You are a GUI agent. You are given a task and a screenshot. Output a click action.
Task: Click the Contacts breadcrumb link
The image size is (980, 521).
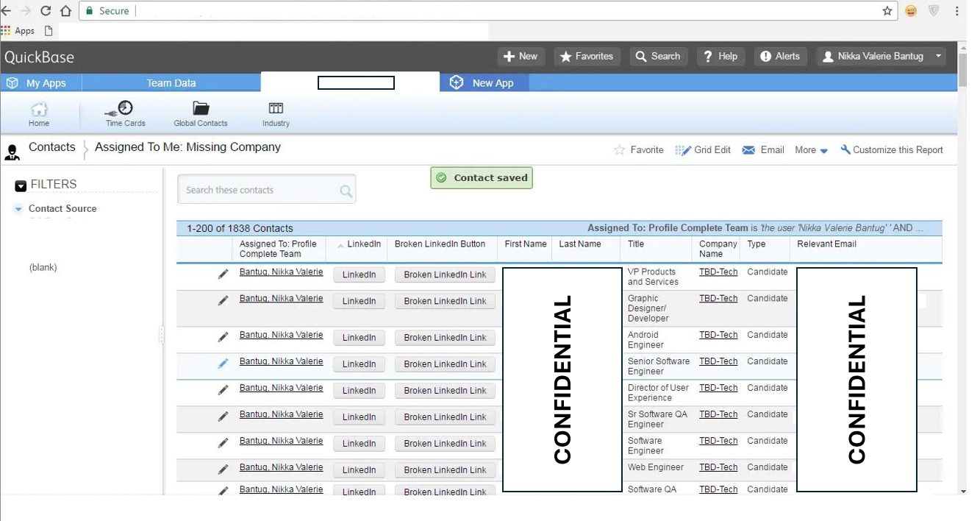[52, 147]
